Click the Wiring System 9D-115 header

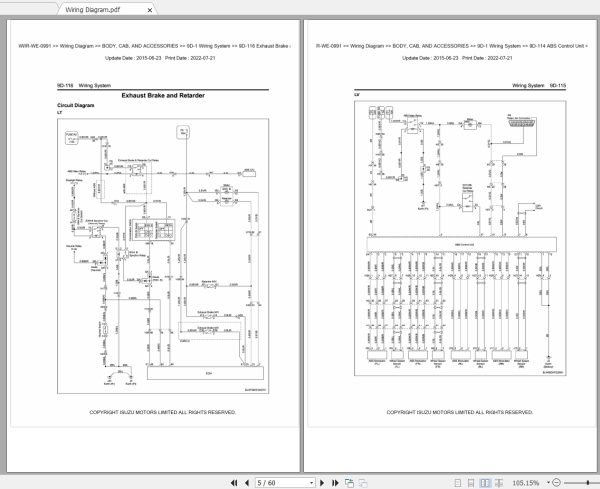point(539,85)
